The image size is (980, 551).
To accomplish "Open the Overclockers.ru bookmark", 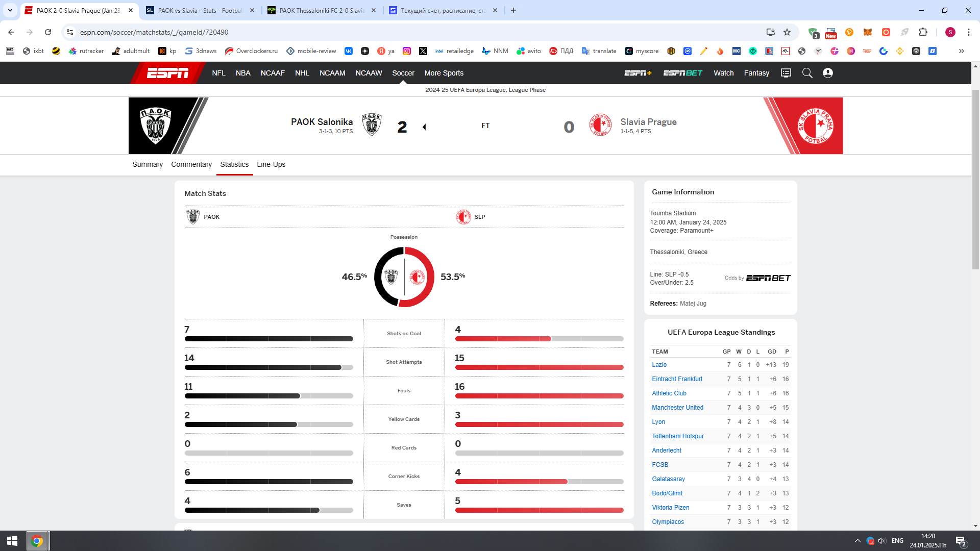I will click(x=251, y=51).
